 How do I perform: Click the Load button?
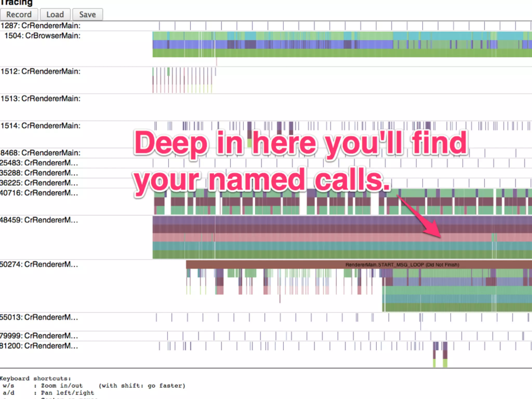pos(55,15)
